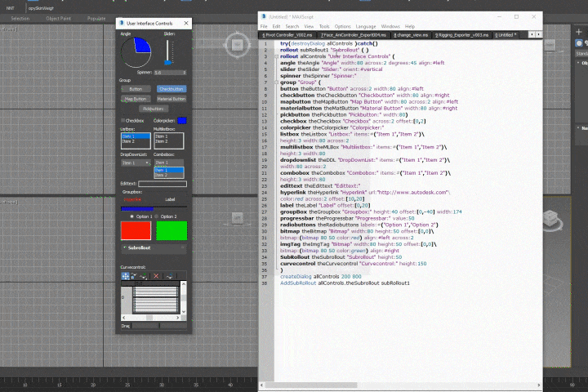Open the View menu in MAXScript editor

309,27
